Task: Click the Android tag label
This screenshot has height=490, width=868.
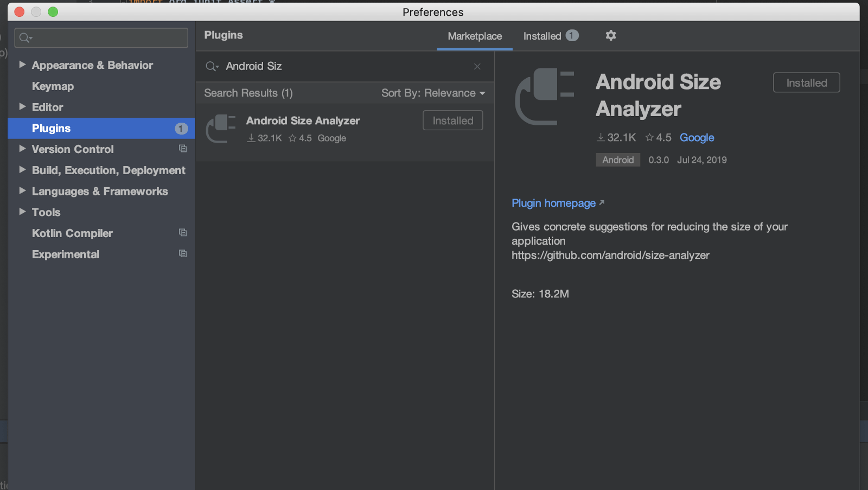Action: (x=618, y=160)
